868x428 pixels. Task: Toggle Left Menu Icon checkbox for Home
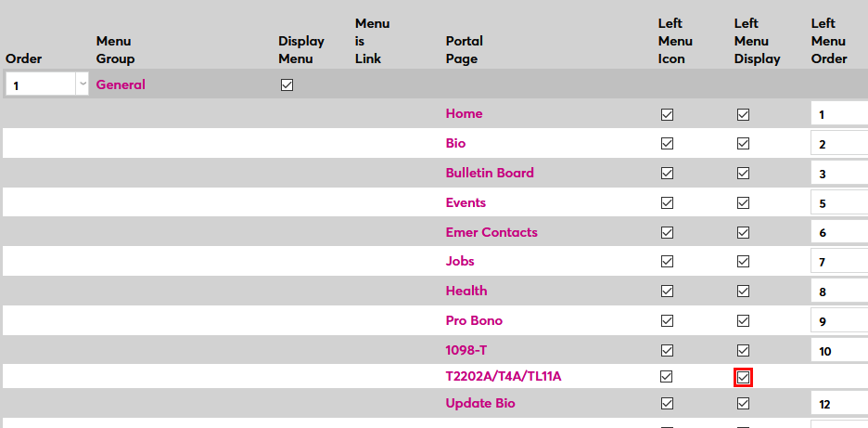click(667, 114)
